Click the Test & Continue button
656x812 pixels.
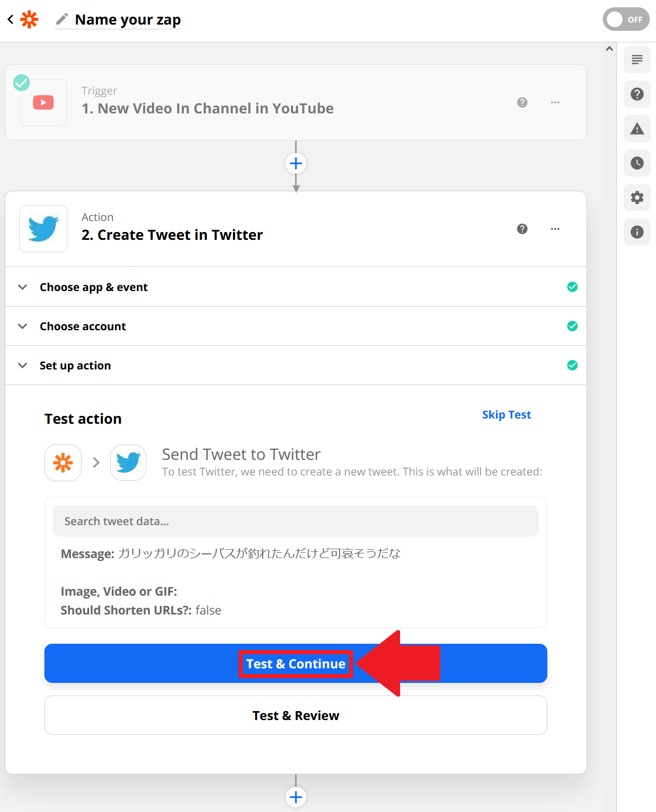point(296,664)
